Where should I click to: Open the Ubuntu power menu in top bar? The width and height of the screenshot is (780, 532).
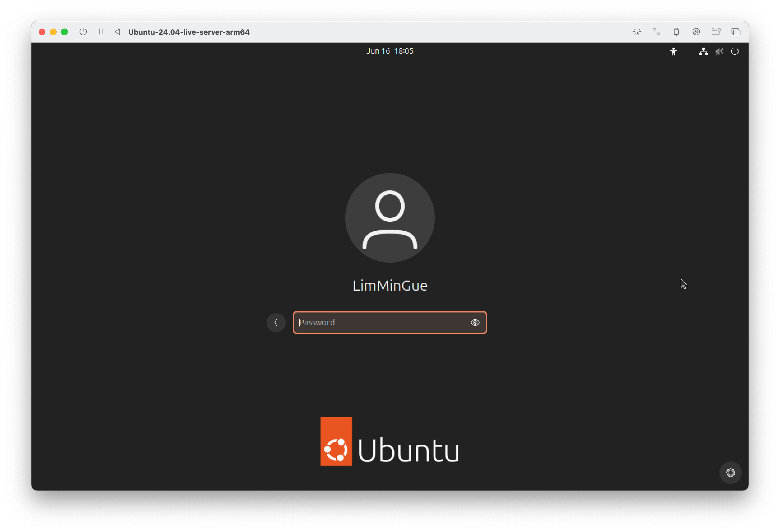coord(735,51)
